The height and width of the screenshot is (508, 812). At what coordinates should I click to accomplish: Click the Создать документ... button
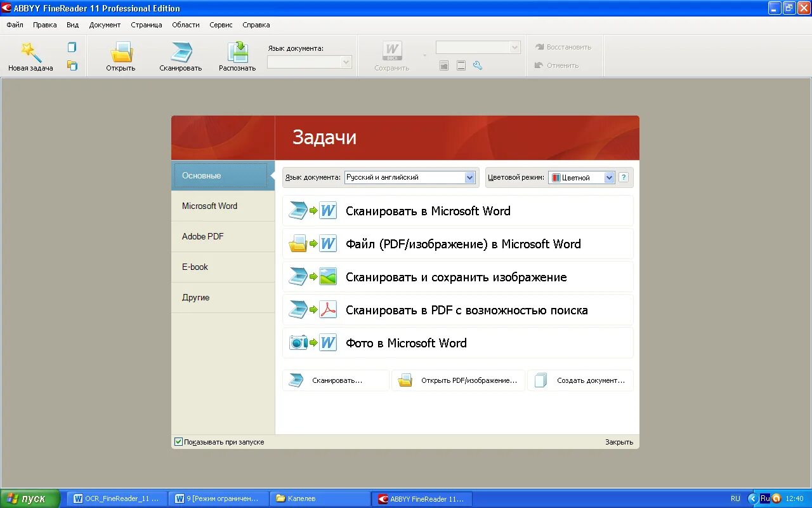point(580,380)
